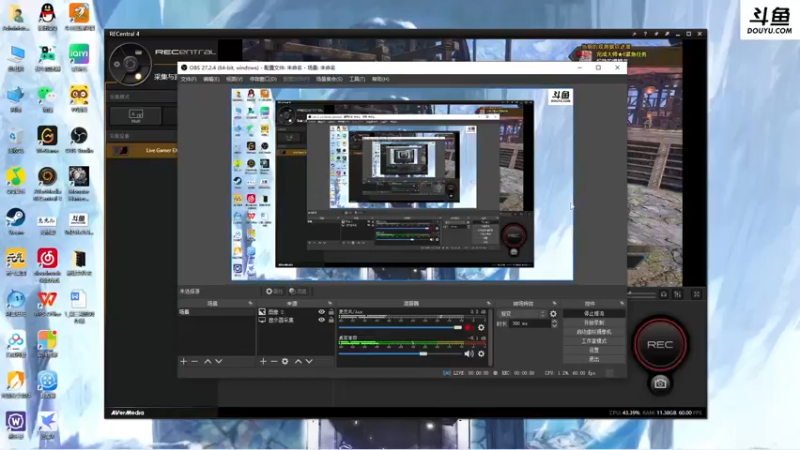800x450 pixels.
Task: Open OBS 工具(T) menu
Action: 357,79
